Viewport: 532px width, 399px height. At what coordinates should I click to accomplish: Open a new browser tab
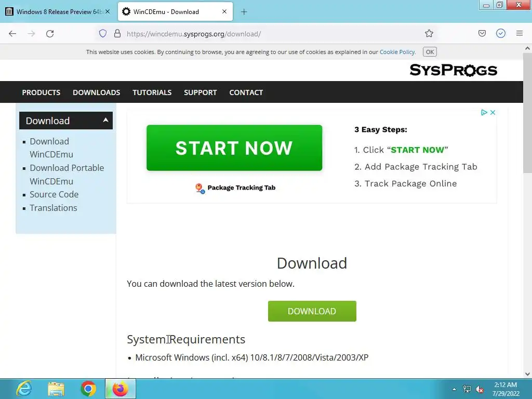click(244, 12)
